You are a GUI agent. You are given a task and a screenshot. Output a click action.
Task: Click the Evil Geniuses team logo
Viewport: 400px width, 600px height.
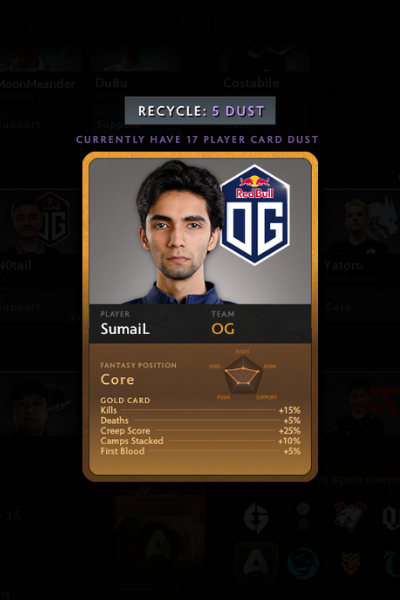point(256,517)
